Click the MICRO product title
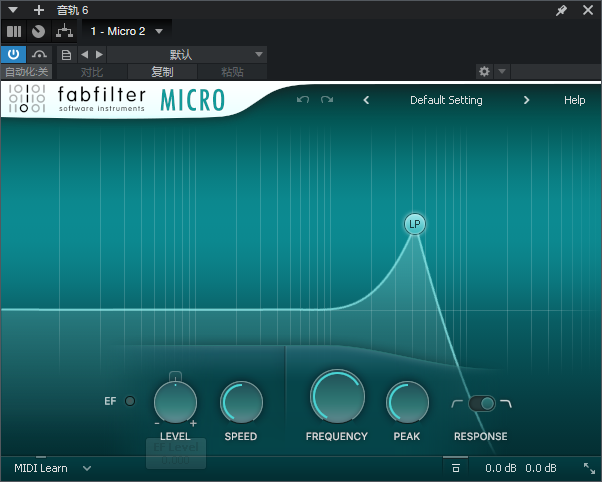This screenshot has width=602, height=482. tap(192, 100)
